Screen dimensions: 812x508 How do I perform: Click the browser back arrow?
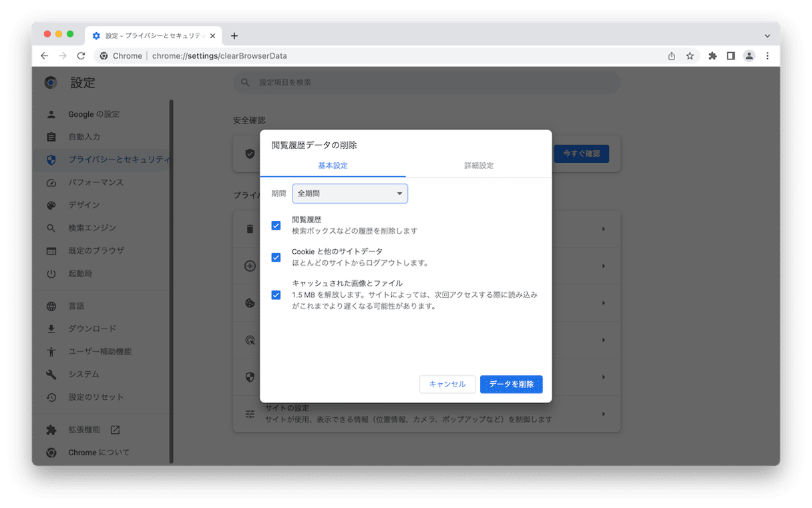[45, 56]
